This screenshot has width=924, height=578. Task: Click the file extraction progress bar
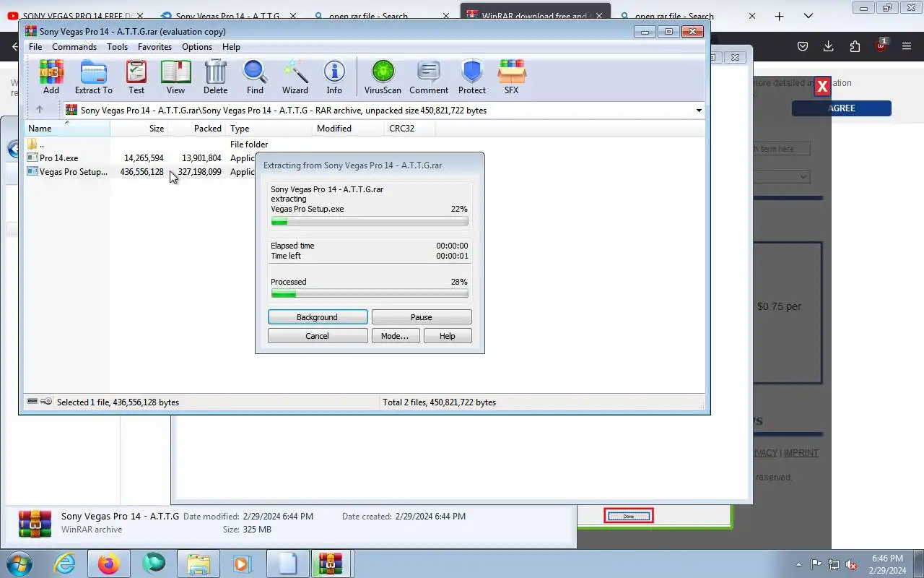pos(370,221)
